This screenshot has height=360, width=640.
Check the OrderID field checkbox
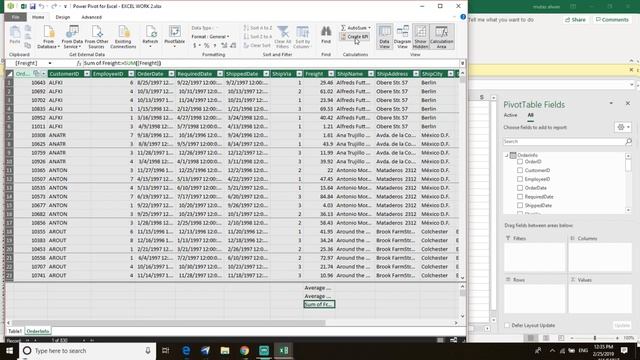[520, 162]
